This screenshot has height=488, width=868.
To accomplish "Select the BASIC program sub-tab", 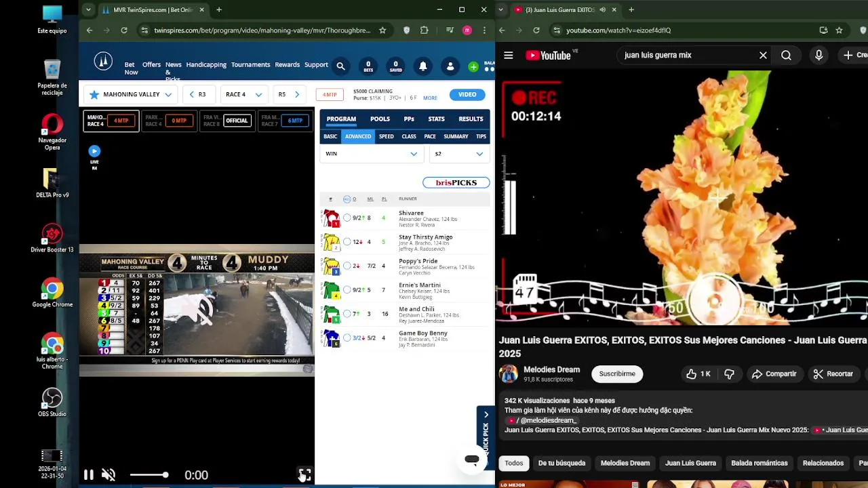I will pyautogui.click(x=330, y=136).
